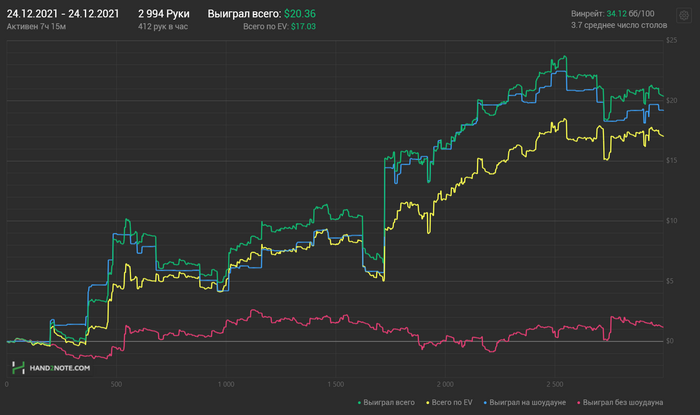Viewport: 700px width, 415px height.
Task: Click the 500 x-axis tick label
Action: (x=116, y=384)
